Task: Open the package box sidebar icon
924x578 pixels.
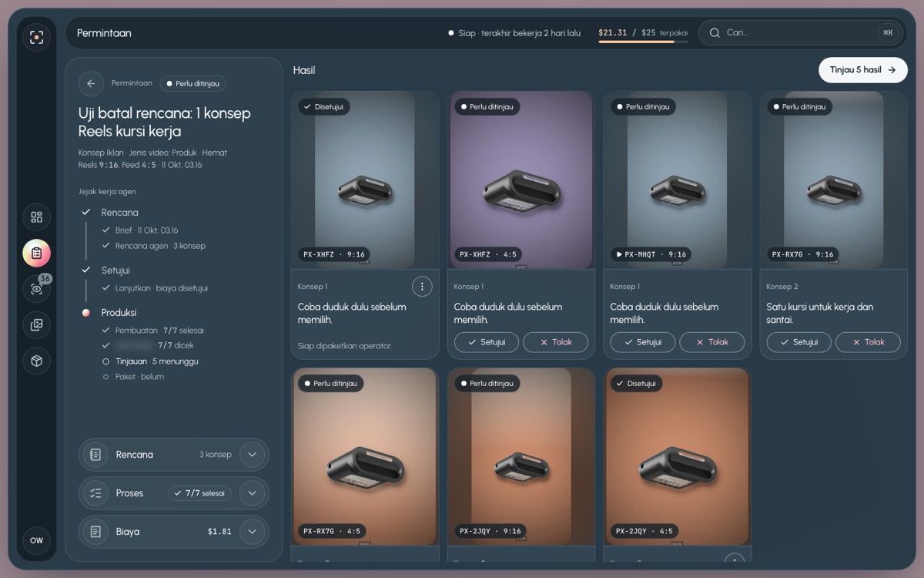Action: click(x=36, y=361)
